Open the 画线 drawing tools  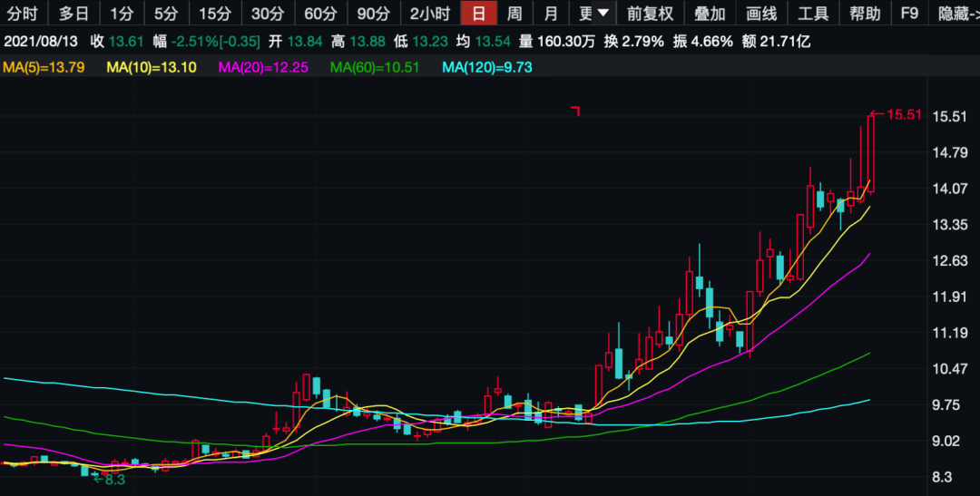coord(761,13)
